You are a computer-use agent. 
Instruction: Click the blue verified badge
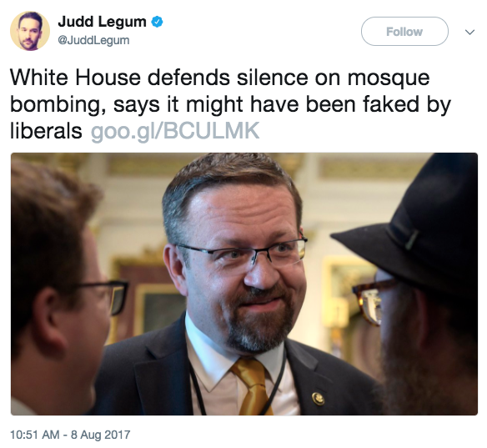157,22
